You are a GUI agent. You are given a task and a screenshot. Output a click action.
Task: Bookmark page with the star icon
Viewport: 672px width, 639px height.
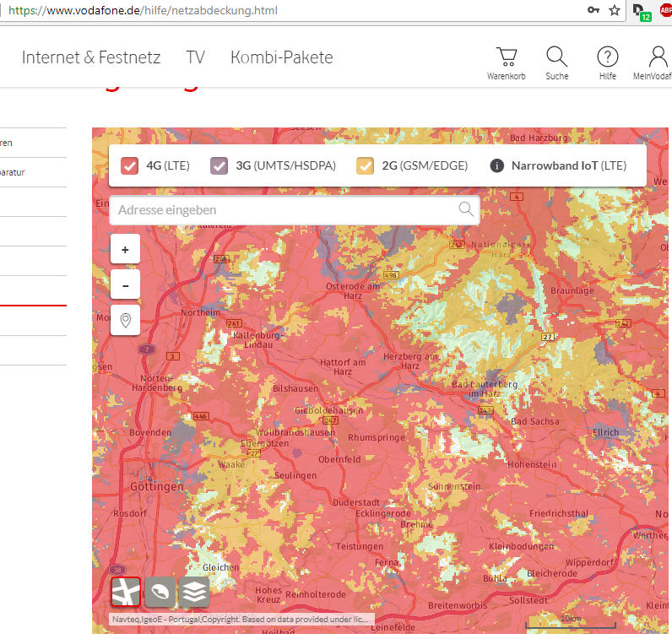[614, 11]
